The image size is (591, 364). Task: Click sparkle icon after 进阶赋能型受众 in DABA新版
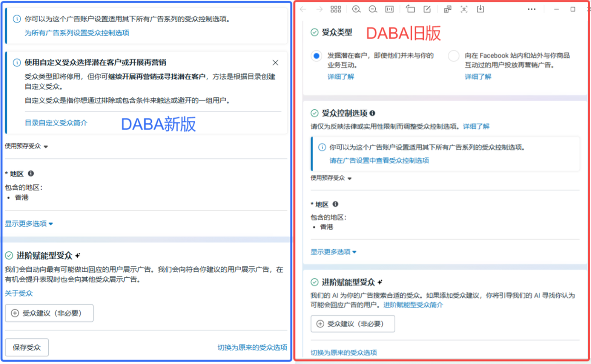click(78, 255)
